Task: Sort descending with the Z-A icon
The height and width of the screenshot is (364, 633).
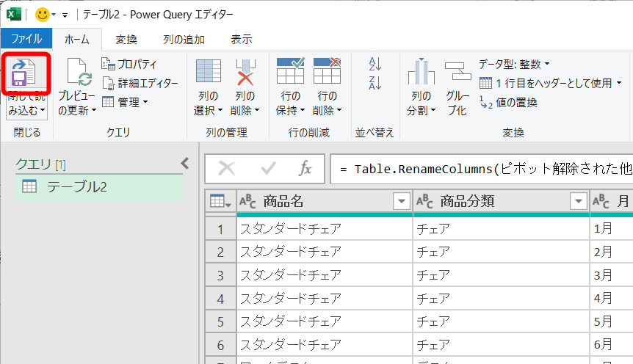Action: click(x=375, y=83)
